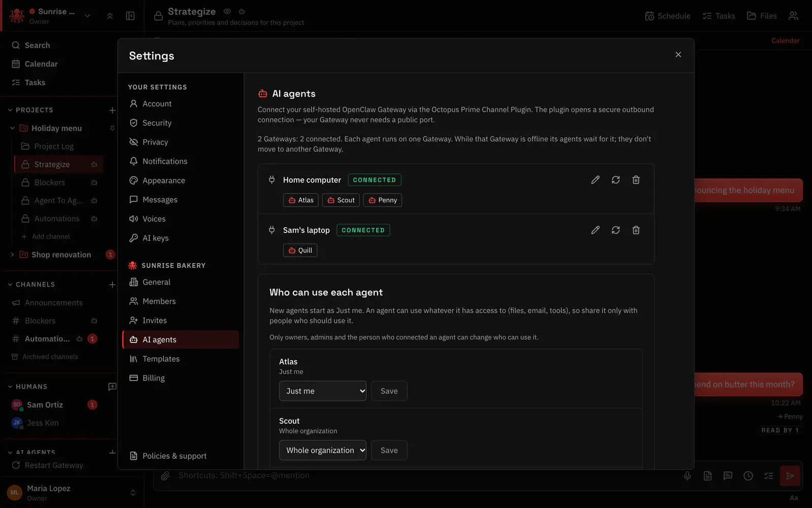Select the Penny agent chip
The width and height of the screenshot is (812, 508).
[383, 200]
